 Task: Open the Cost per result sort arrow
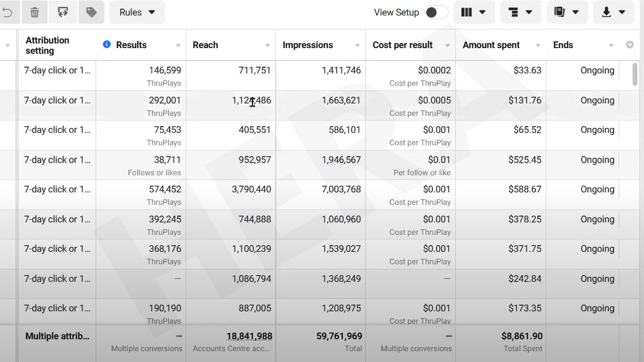pos(447,46)
